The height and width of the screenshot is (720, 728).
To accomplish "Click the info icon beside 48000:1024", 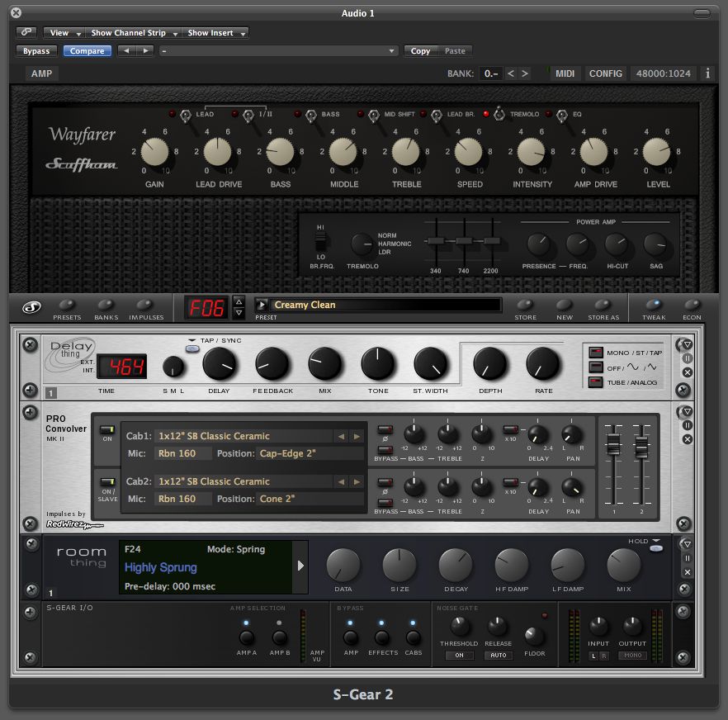I will [707, 73].
